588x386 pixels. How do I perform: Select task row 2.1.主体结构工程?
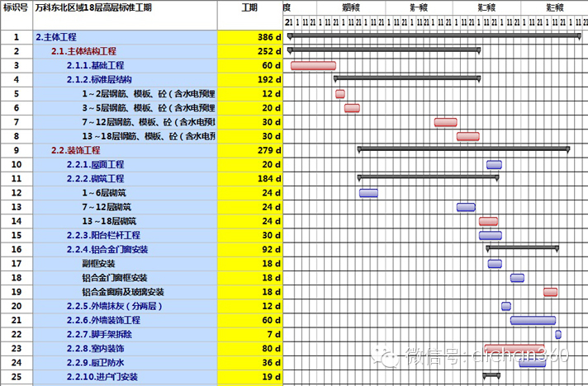pos(84,51)
